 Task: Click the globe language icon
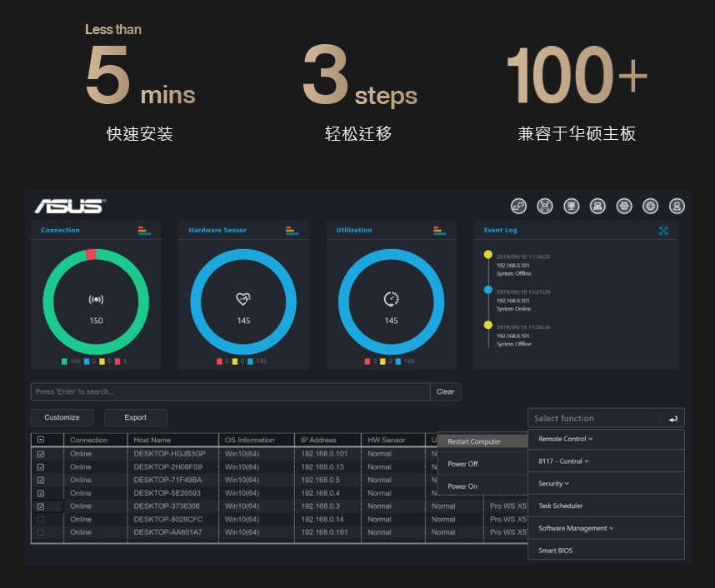[x=651, y=206]
